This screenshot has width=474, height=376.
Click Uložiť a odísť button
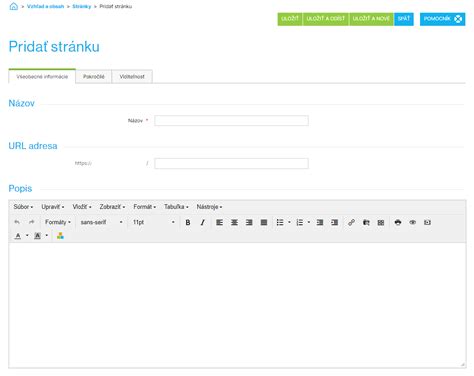326,19
